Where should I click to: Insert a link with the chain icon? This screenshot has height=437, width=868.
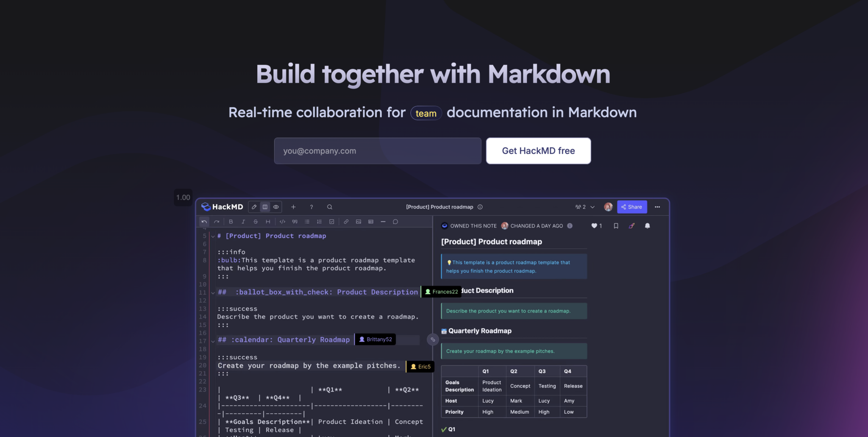pos(346,222)
